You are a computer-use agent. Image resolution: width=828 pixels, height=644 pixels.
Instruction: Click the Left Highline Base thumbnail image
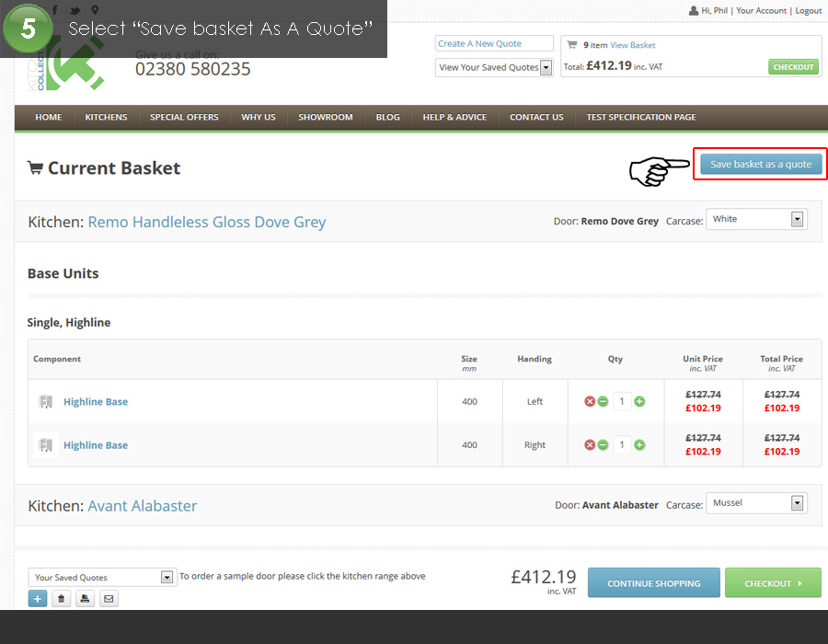(46, 402)
